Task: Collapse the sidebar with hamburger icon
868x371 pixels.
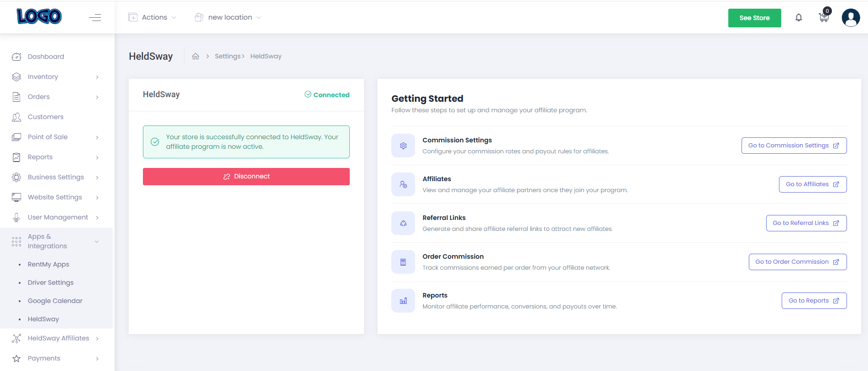Action: pyautogui.click(x=95, y=17)
